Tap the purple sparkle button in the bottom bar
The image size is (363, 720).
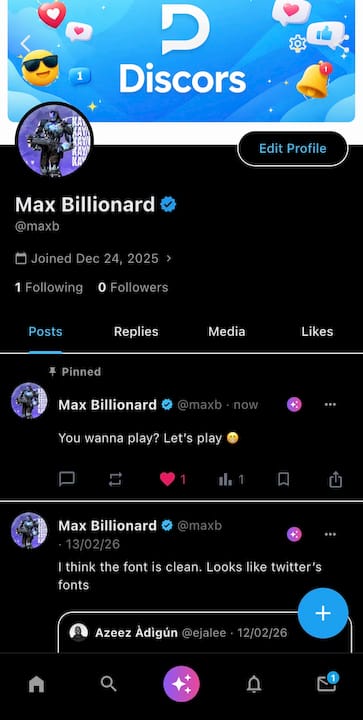point(181,684)
